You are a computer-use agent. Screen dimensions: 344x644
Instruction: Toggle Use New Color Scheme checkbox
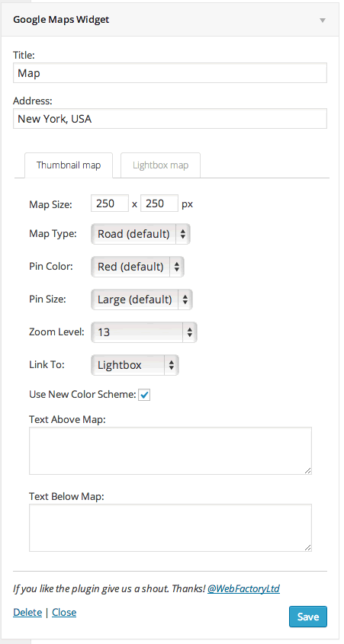[x=144, y=395]
